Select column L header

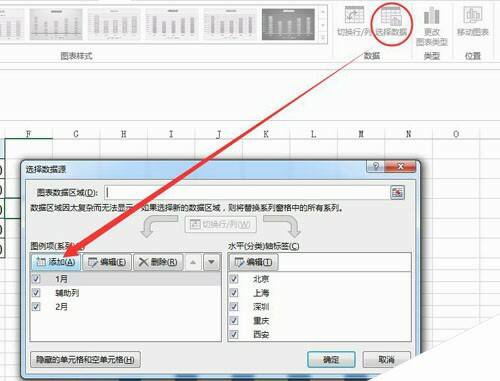pyautogui.click(x=313, y=134)
